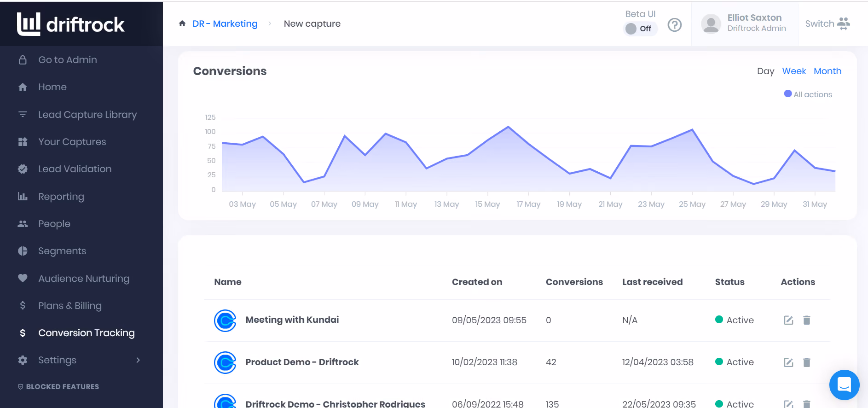Viewport: 868px width, 408px height.
Task: Open the help question mark icon
Action: (x=675, y=25)
